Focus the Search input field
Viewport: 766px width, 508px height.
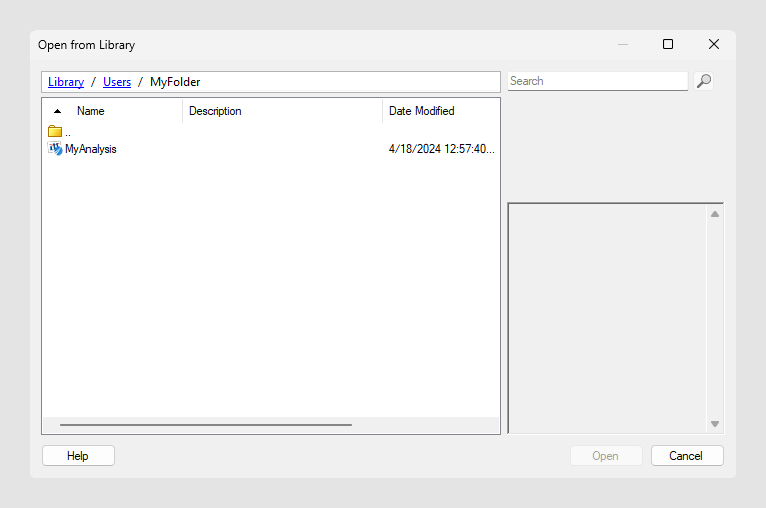coord(597,81)
